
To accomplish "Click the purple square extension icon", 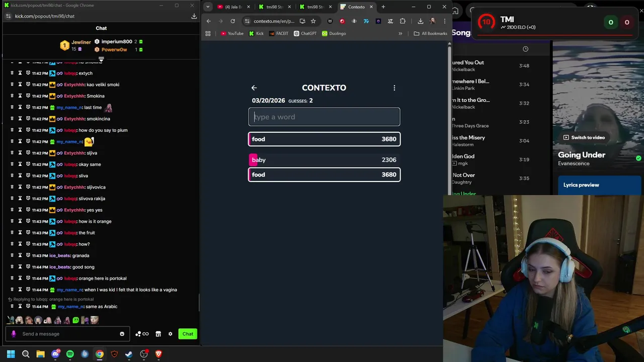I will (378, 21).
